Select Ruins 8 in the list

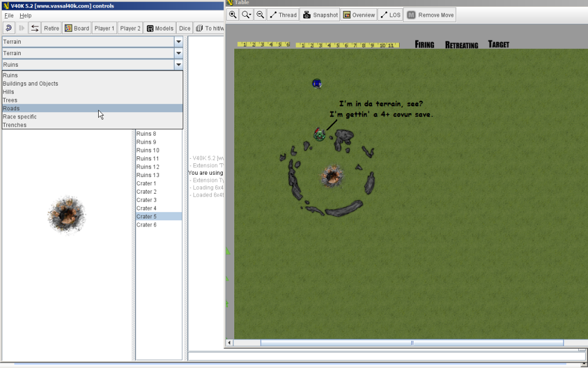pyautogui.click(x=158, y=133)
